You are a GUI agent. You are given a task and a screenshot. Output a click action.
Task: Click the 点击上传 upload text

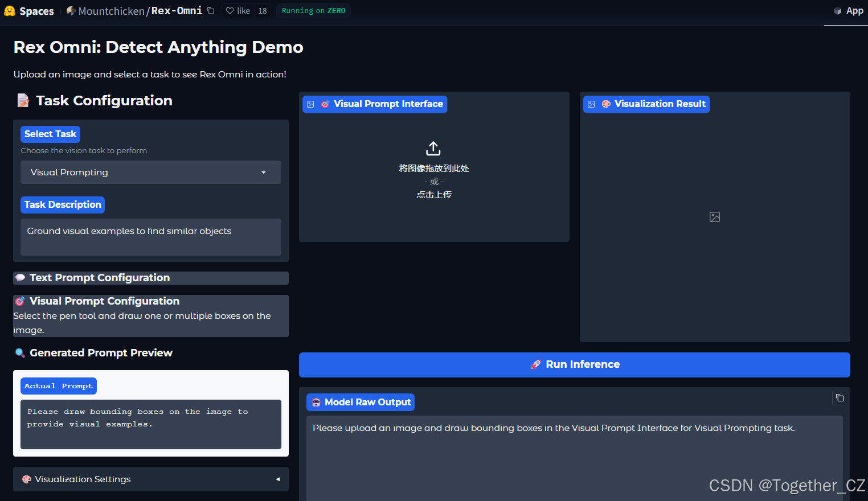pos(433,195)
